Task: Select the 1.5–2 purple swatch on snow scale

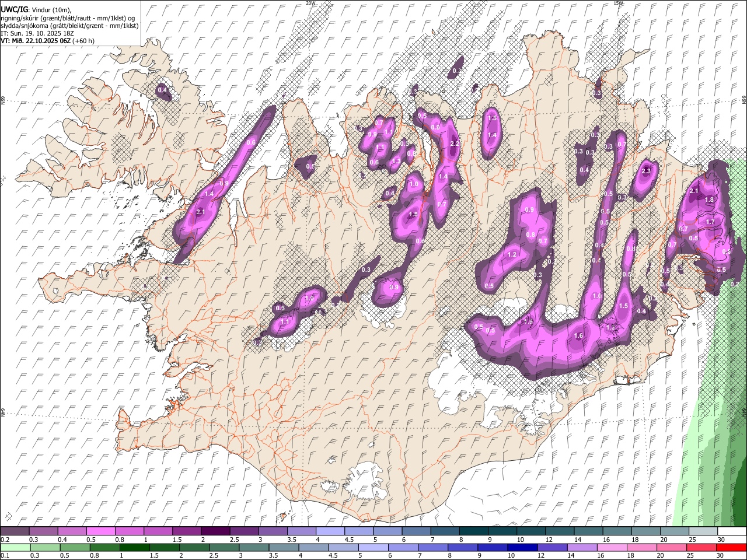Action: click(186, 531)
